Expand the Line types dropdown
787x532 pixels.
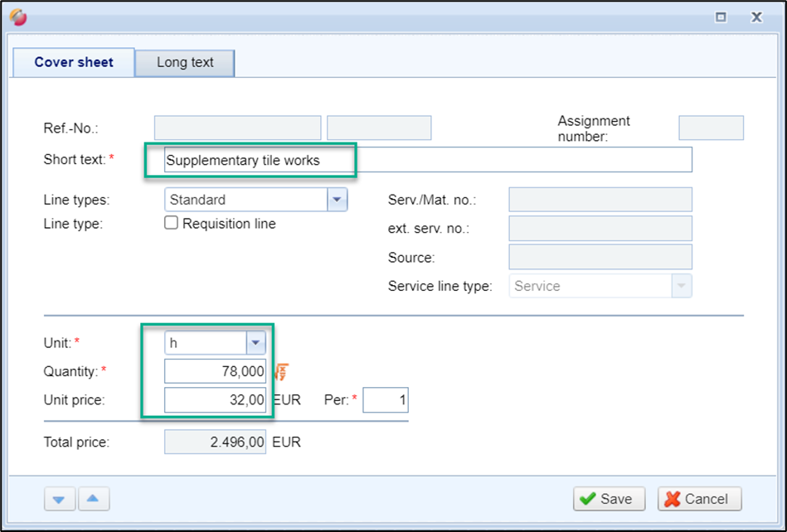pos(337,200)
